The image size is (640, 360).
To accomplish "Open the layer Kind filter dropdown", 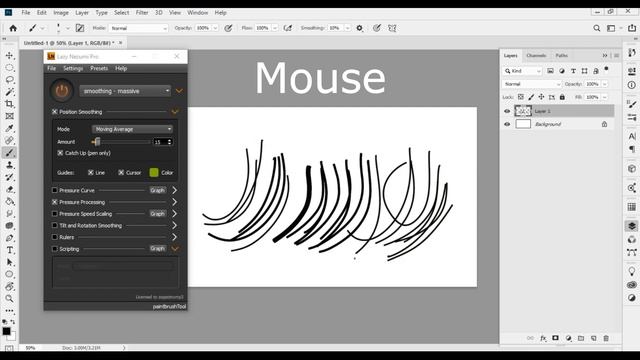I will click(x=523, y=71).
